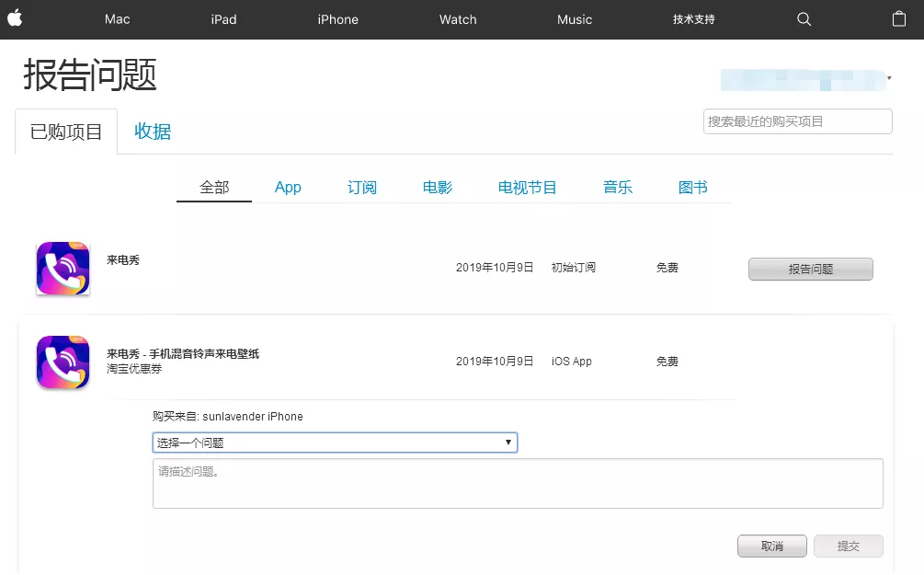Viewport: 924px width, 575px height.
Task: Click the 搜索最近的购买项目 search field
Action: [797, 121]
